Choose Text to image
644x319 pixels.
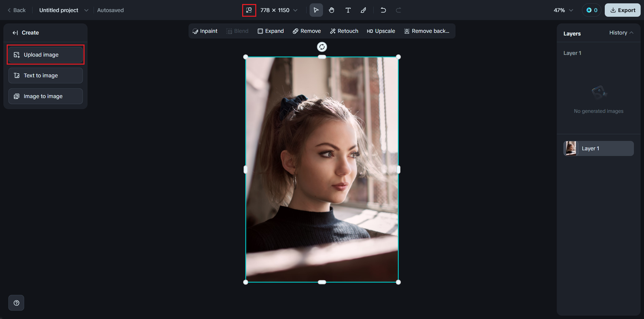pyautogui.click(x=45, y=75)
